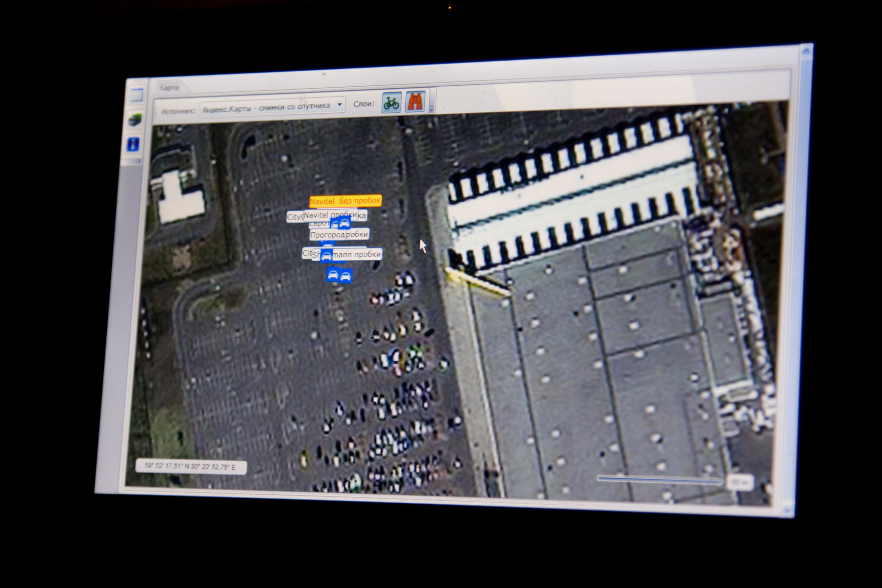Click the car icon overlapping Shturmann label
The width and height of the screenshot is (882, 588).
(326, 256)
